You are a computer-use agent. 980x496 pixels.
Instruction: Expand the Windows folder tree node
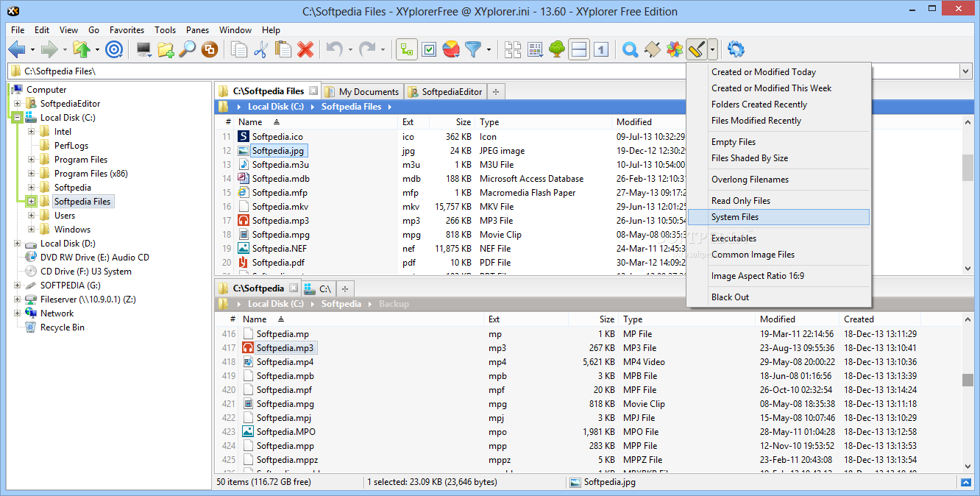click(31, 230)
